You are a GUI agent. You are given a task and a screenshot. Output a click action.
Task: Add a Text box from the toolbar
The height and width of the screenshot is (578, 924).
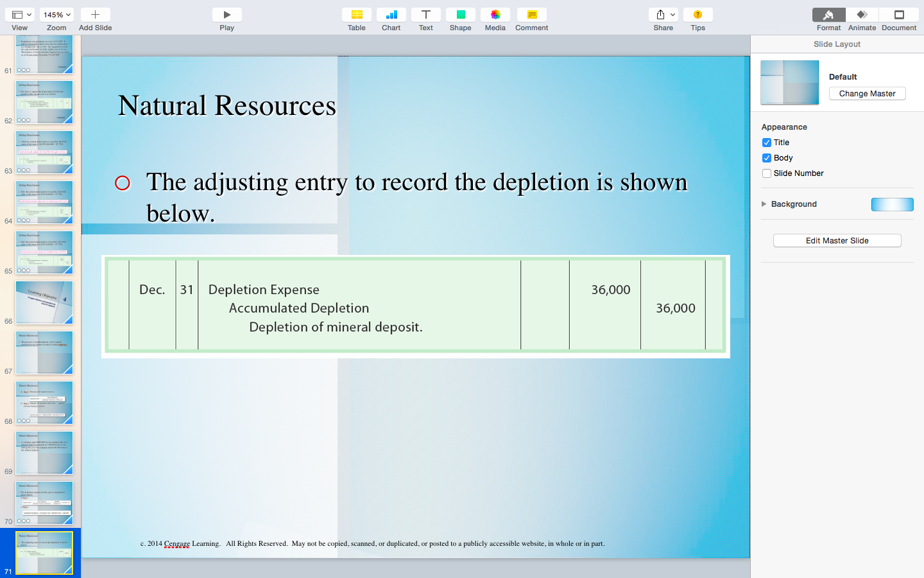click(x=426, y=15)
